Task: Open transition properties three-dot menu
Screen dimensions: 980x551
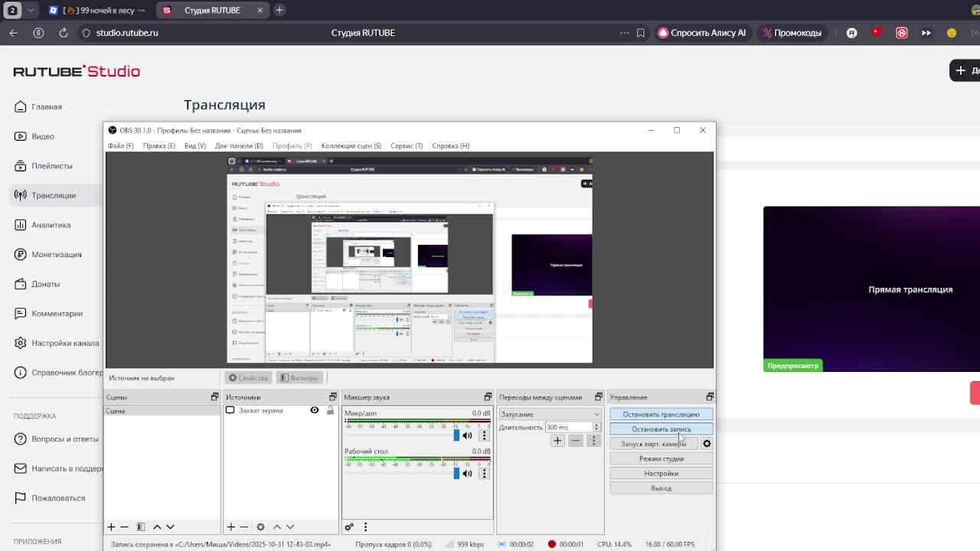Action: pyautogui.click(x=593, y=441)
